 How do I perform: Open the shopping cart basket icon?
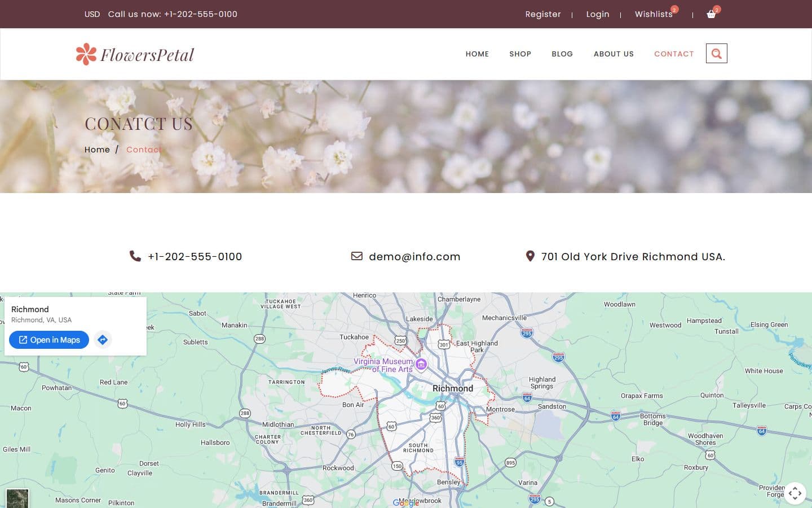711,14
